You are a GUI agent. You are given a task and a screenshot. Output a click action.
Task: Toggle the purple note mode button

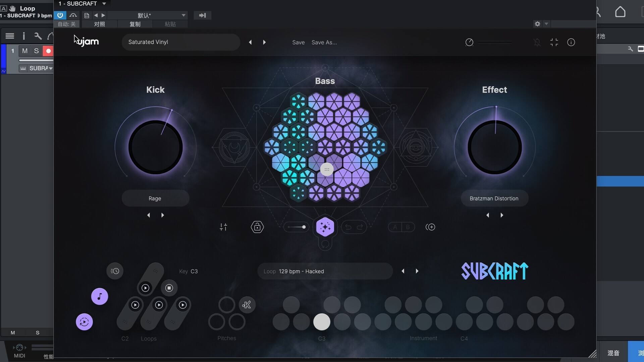click(x=100, y=296)
